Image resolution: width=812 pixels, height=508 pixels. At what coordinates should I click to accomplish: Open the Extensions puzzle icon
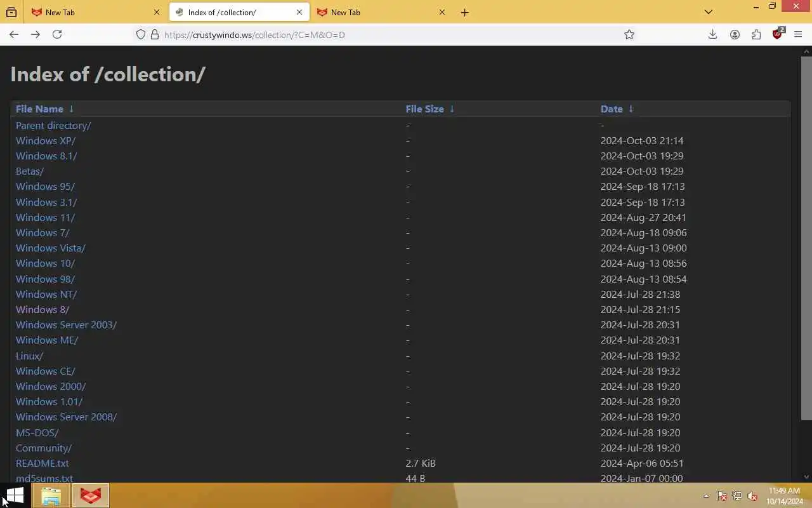(x=756, y=35)
